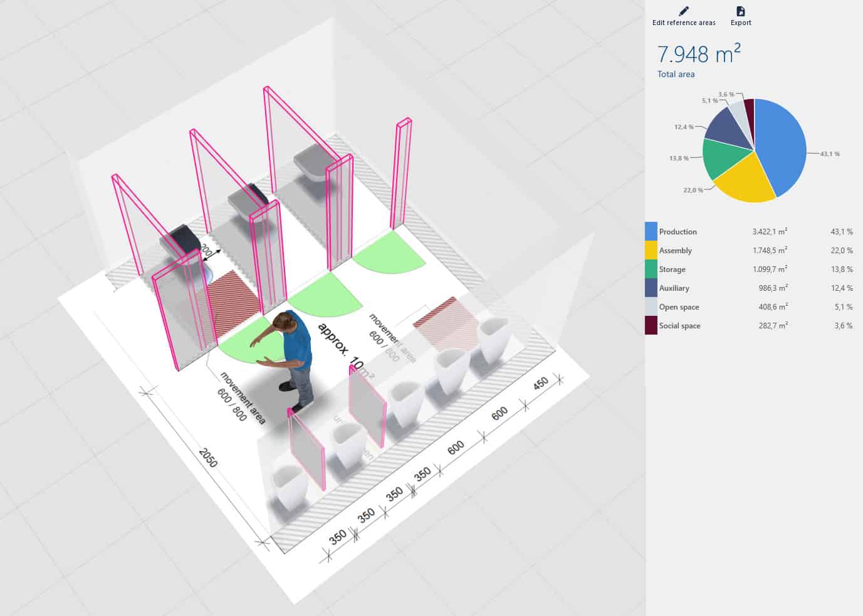Click the Auxiliary color swatch in the legend
This screenshot has width=863, height=616.
pos(649,288)
